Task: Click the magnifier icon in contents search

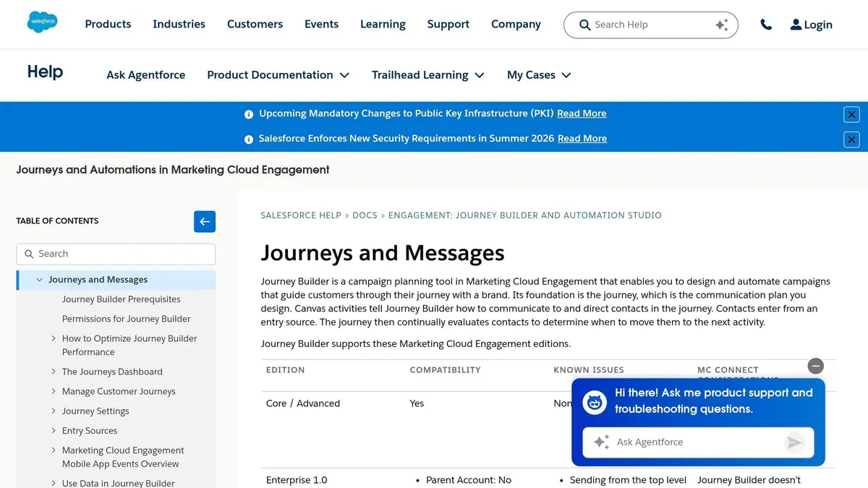Action: 29,254
